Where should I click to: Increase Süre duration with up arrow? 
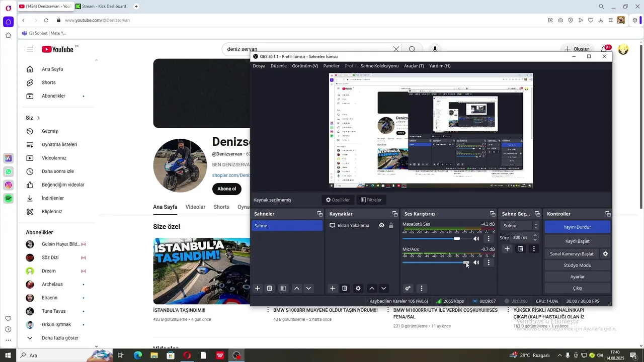(x=535, y=235)
